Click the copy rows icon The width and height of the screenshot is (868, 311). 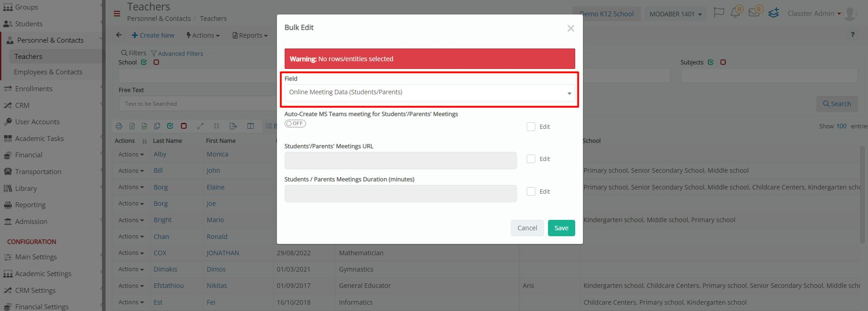(x=157, y=126)
